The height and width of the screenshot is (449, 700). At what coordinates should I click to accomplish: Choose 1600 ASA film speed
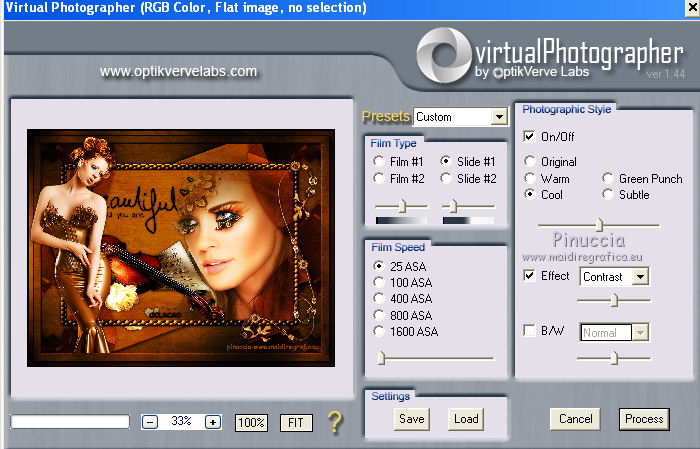tap(379, 331)
